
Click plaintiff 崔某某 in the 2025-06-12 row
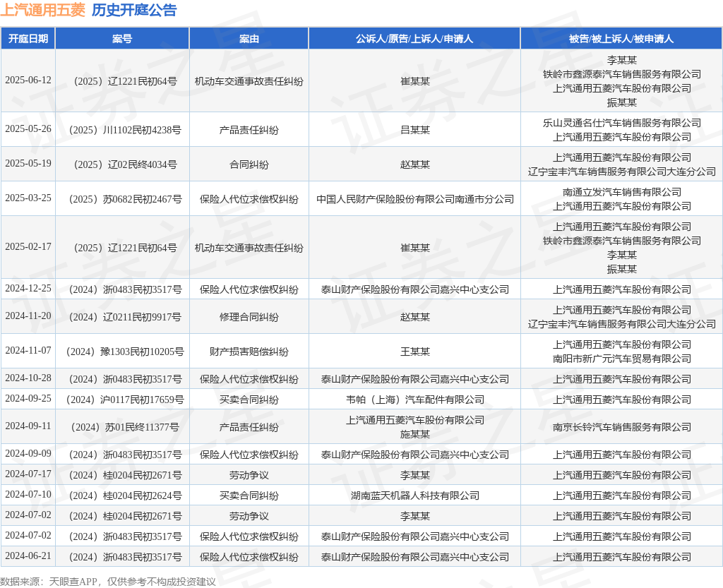pos(415,81)
